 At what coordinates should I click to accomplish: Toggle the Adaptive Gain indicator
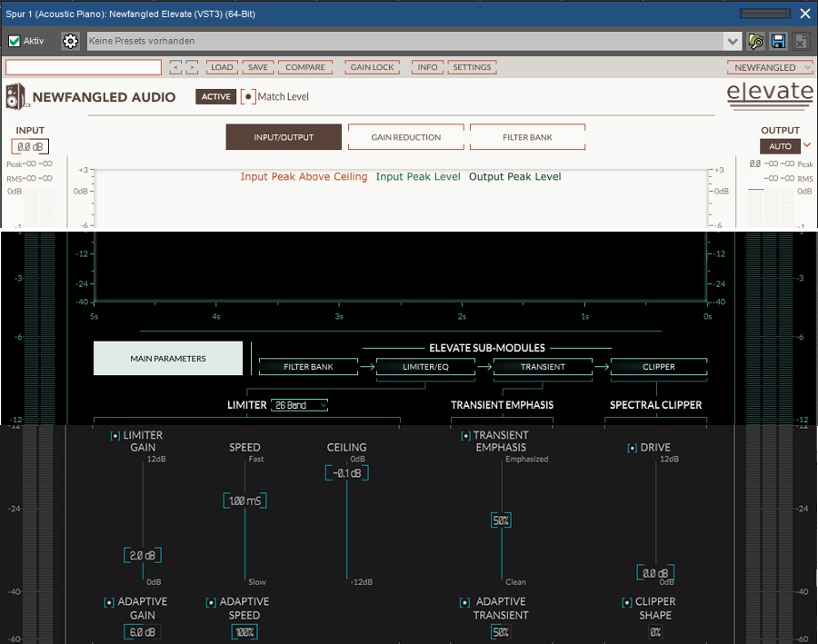point(109,602)
